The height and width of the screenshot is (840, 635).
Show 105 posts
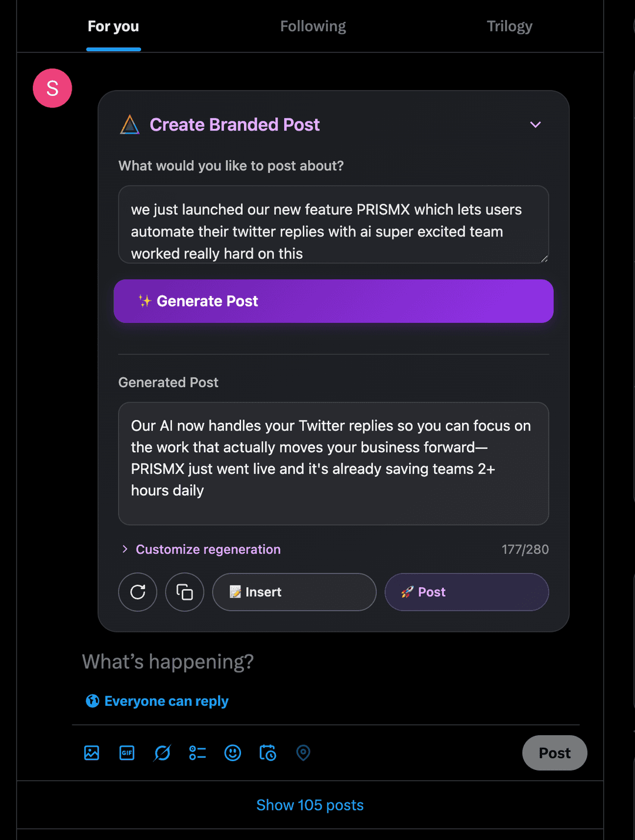(x=310, y=805)
